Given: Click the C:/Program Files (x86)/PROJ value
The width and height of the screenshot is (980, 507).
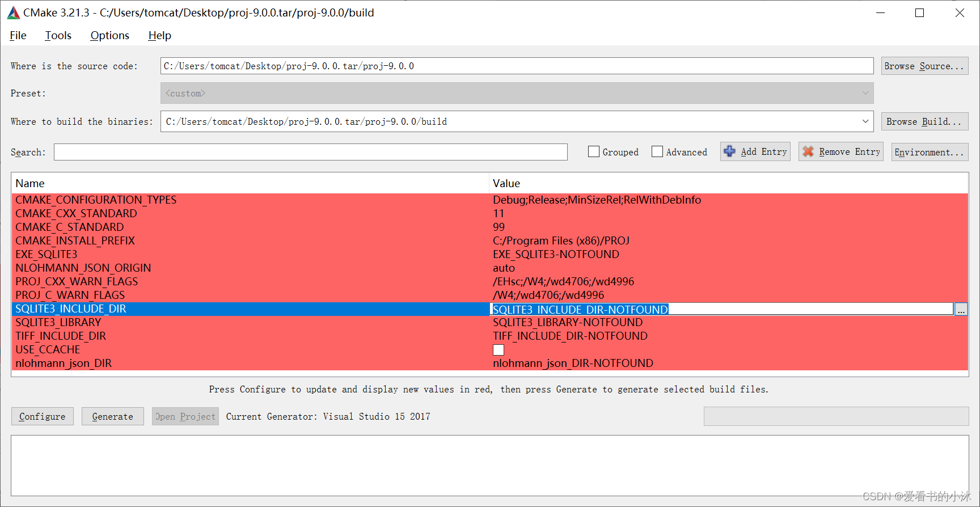Looking at the screenshot, I should point(561,240).
